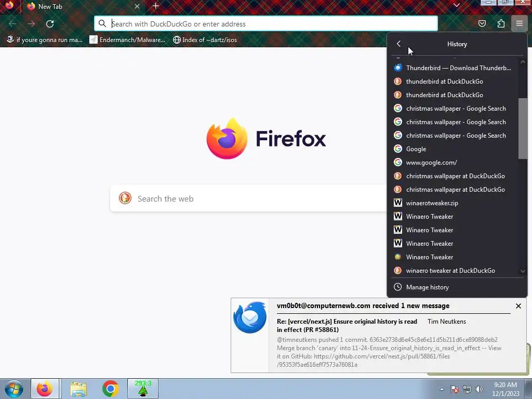Click sender name Tim Neutkens in notification
The image size is (532, 399).
click(x=446, y=321)
